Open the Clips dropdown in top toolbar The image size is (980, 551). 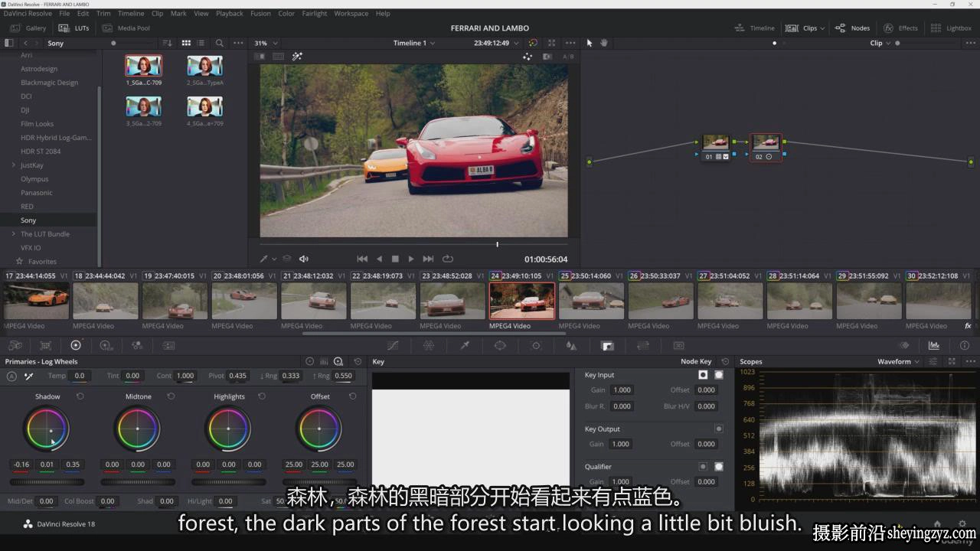coord(805,28)
